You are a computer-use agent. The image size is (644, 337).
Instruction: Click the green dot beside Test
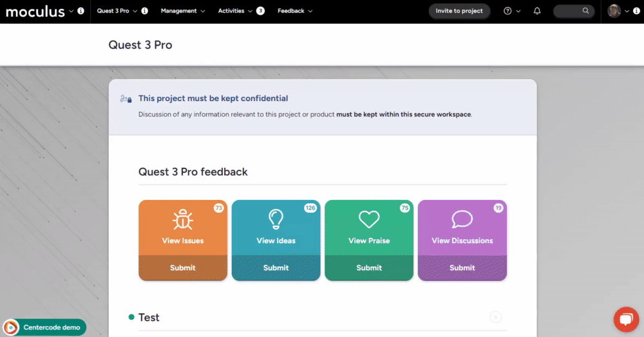coord(131,317)
